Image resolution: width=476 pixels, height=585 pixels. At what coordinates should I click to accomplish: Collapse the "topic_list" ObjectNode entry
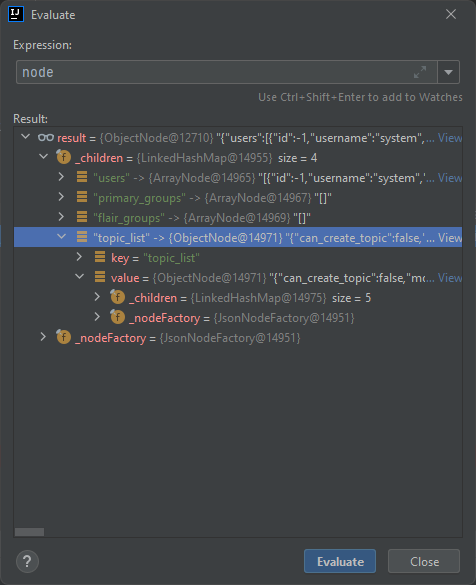point(62,237)
